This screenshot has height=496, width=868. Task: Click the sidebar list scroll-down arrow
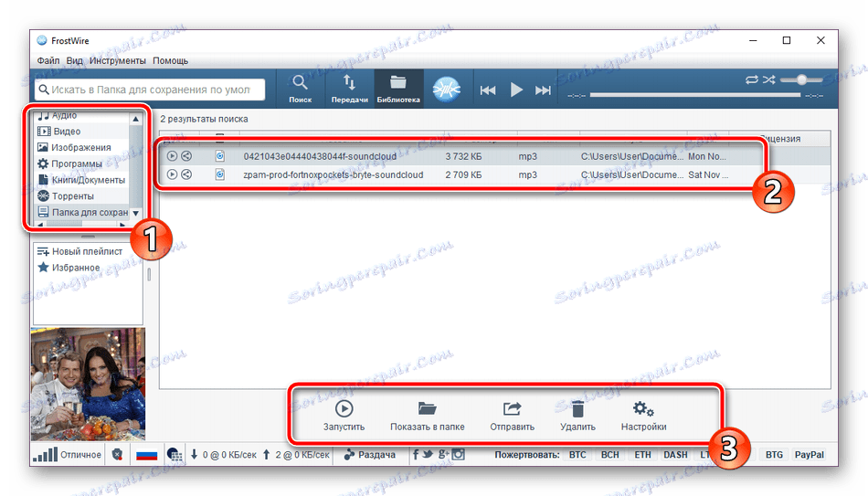(x=135, y=213)
